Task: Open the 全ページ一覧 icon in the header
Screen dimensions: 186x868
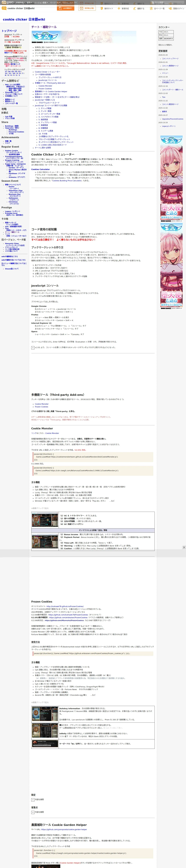Action: [x=152, y=8]
